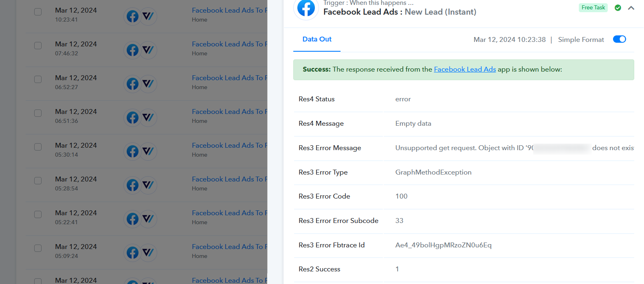Click the Res3 Error Type label
Screen dimensions: 644x284
coord(323,173)
